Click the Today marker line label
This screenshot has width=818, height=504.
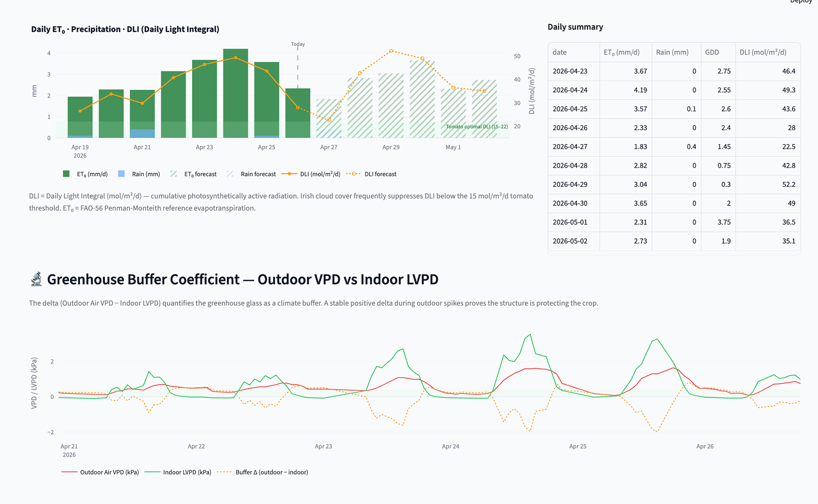point(298,44)
